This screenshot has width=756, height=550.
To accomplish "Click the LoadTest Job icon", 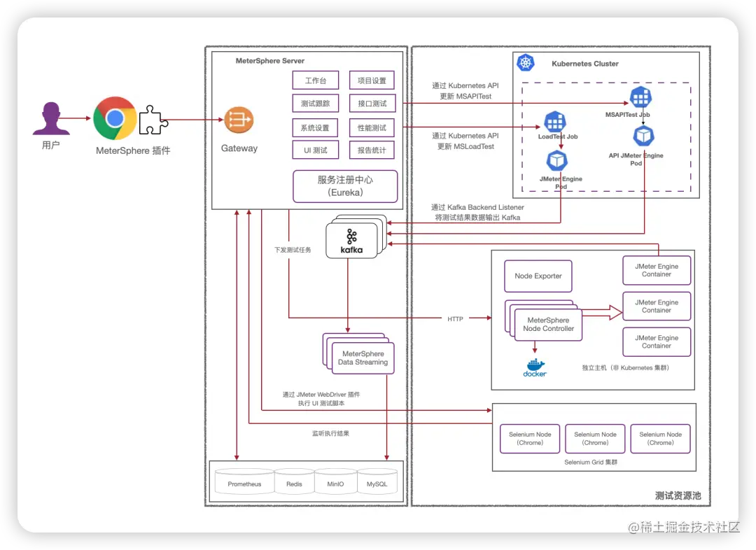I will [555, 122].
